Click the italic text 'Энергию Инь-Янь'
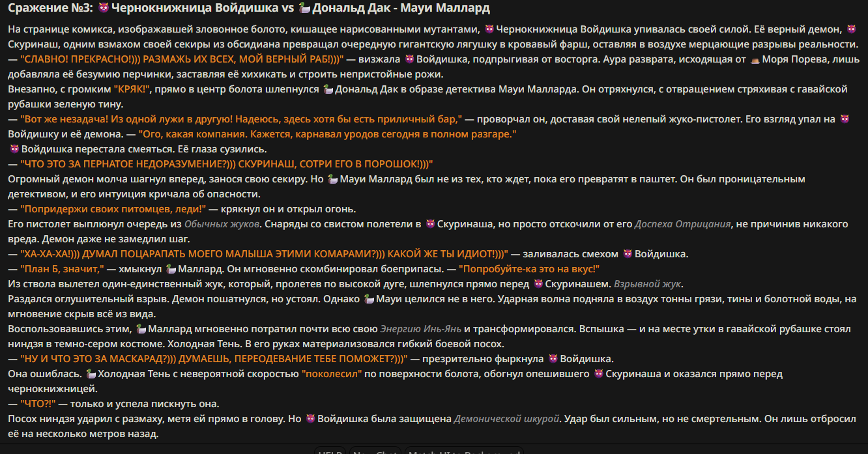 (x=421, y=329)
